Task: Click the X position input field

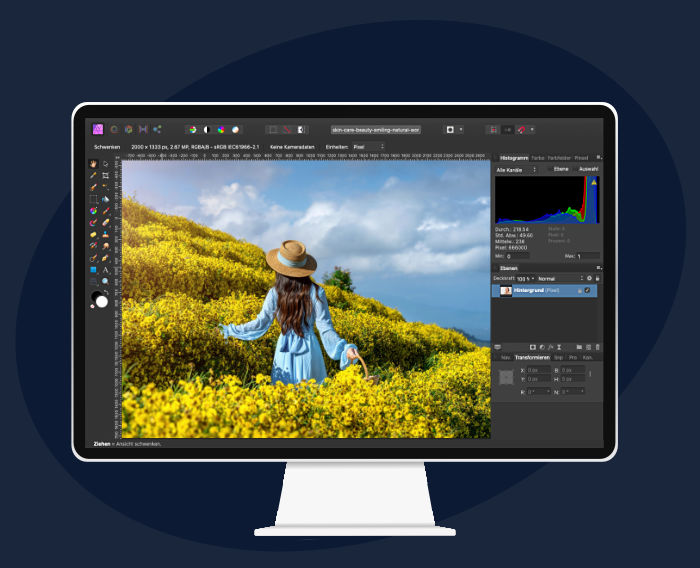Action: tap(538, 370)
